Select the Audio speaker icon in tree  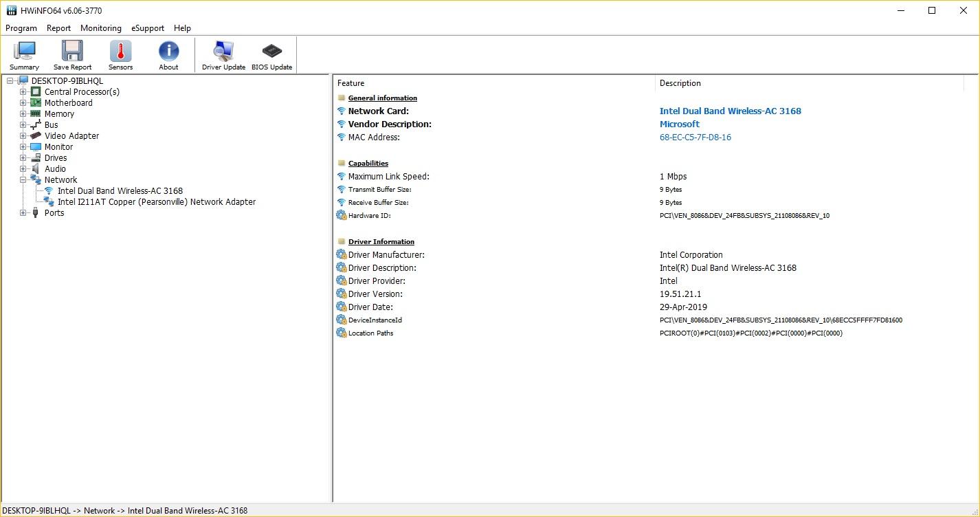point(36,168)
